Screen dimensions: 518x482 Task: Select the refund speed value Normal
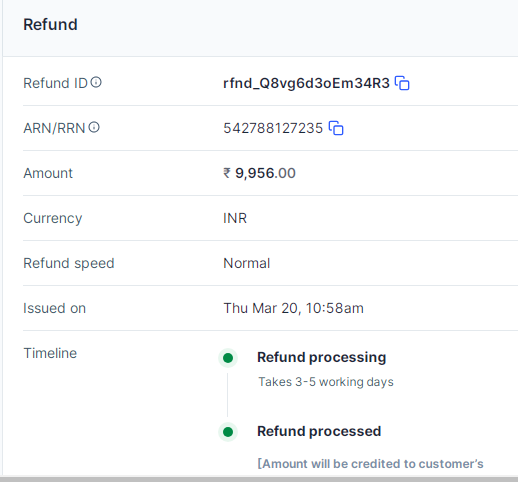246,263
